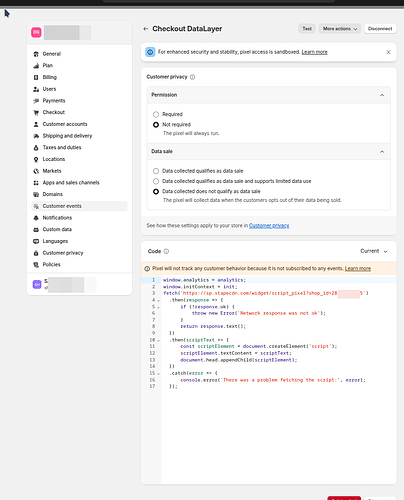Select the Required permission radio button
404x500 pixels.
pyautogui.click(x=156, y=114)
